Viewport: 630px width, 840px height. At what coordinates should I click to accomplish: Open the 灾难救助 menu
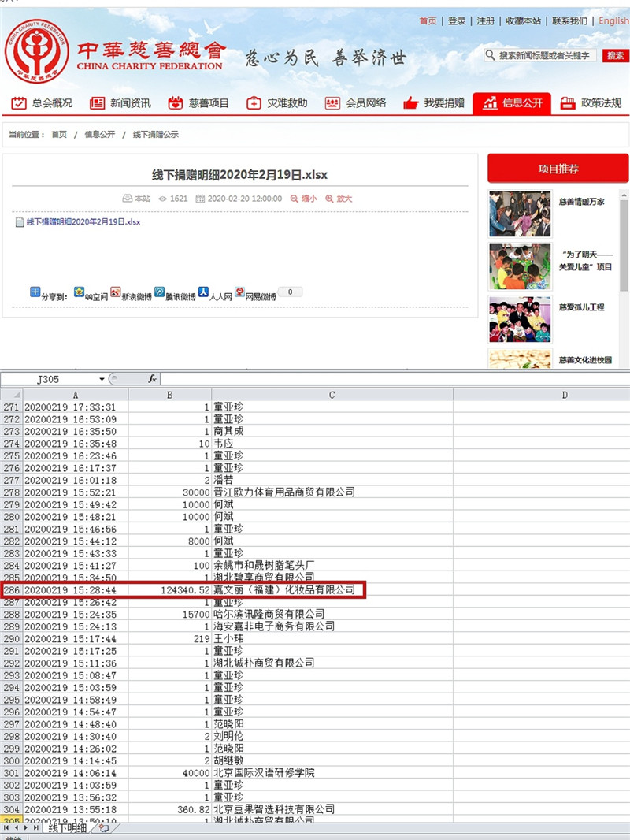point(276,103)
